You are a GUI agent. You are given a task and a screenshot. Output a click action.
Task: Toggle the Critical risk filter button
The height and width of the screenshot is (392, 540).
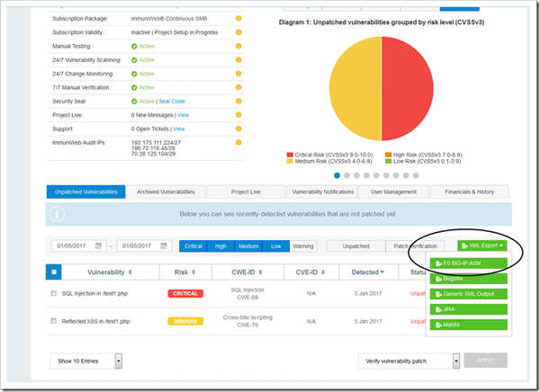coord(193,245)
